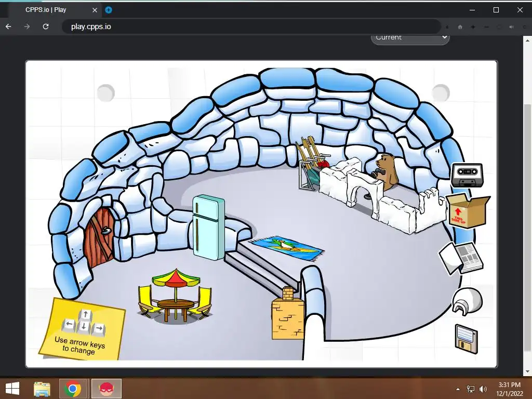Image resolution: width=532 pixels, height=399 pixels.
Task: Click the yellow arrow keys sticky note
Action: click(x=82, y=329)
